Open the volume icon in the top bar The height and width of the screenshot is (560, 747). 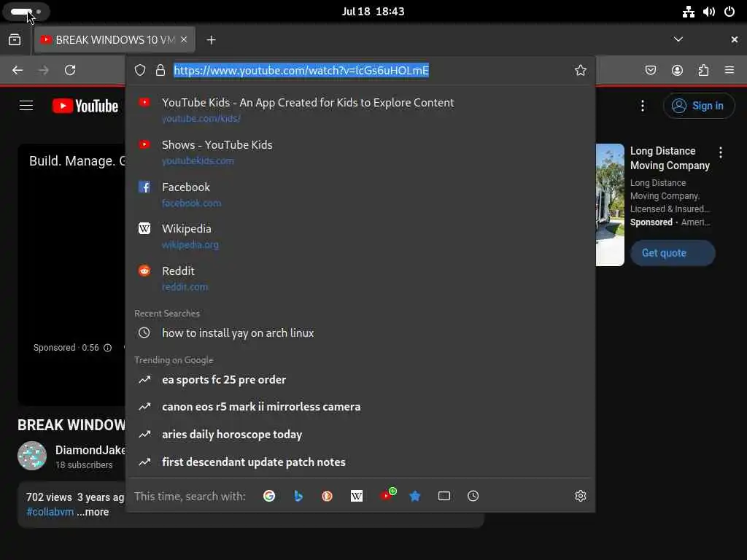pyautogui.click(x=709, y=12)
